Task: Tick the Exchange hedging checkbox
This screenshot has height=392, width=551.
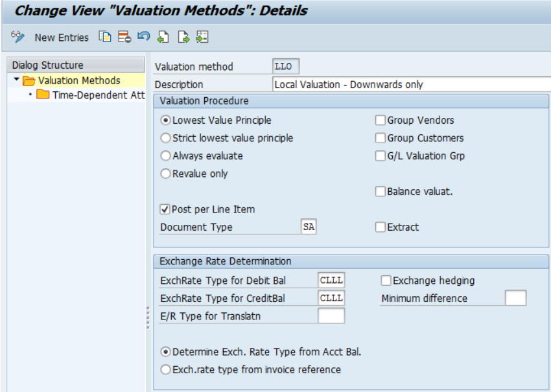Action: pos(386,281)
